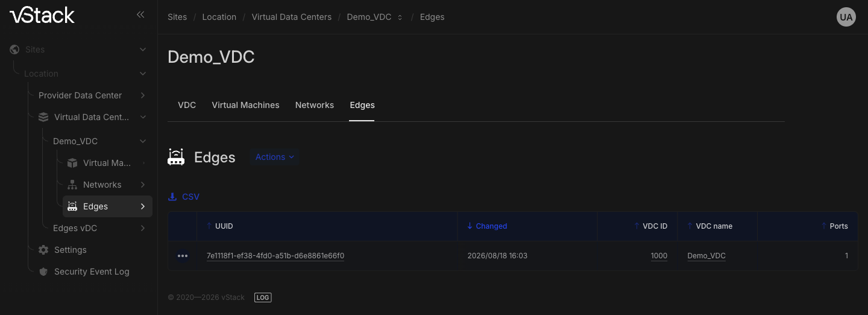The width and height of the screenshot is (868, 315).
Task: Open Edges in the breadcrumb
Action: (432, 17)
